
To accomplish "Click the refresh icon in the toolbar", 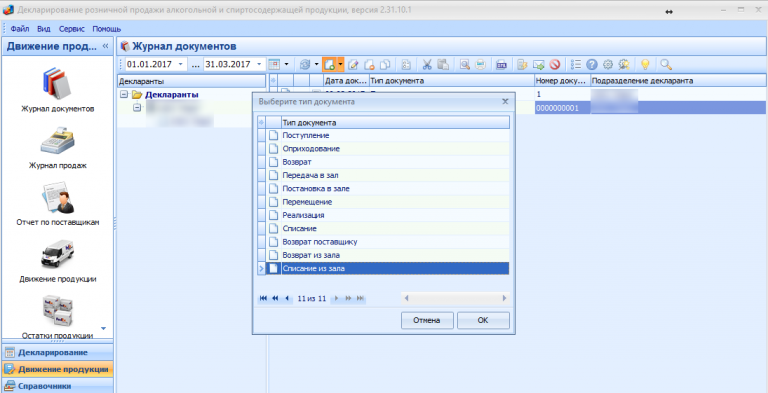I will click(305, 64).
